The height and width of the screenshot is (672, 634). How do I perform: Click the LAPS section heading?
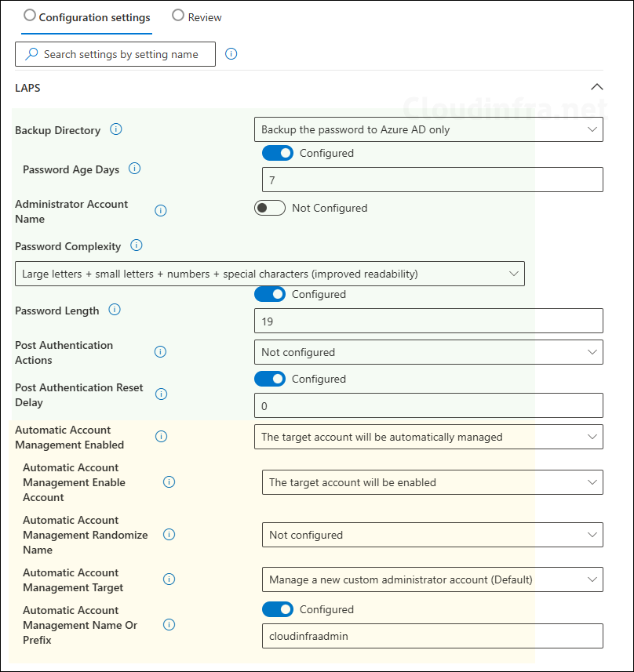click(x=27, y=88)
